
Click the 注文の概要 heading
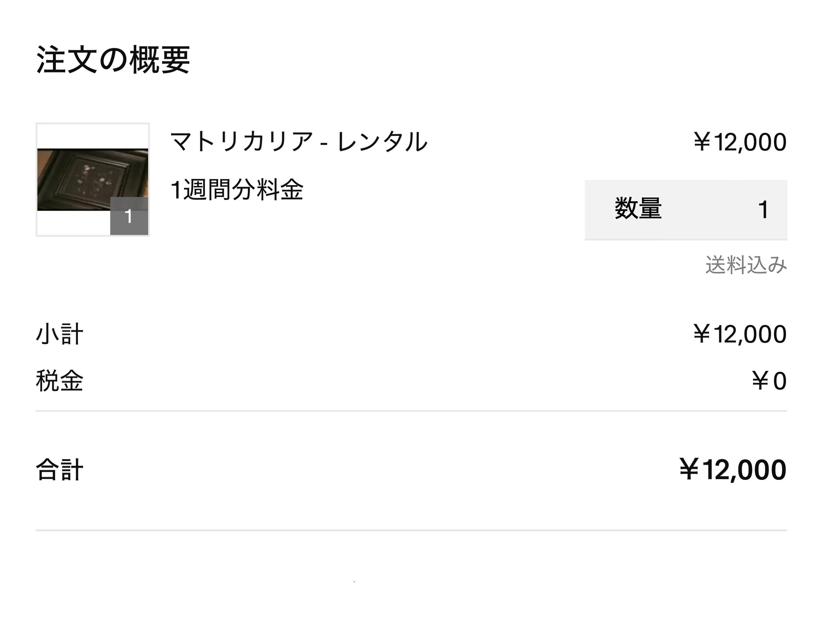pos(113,59)
